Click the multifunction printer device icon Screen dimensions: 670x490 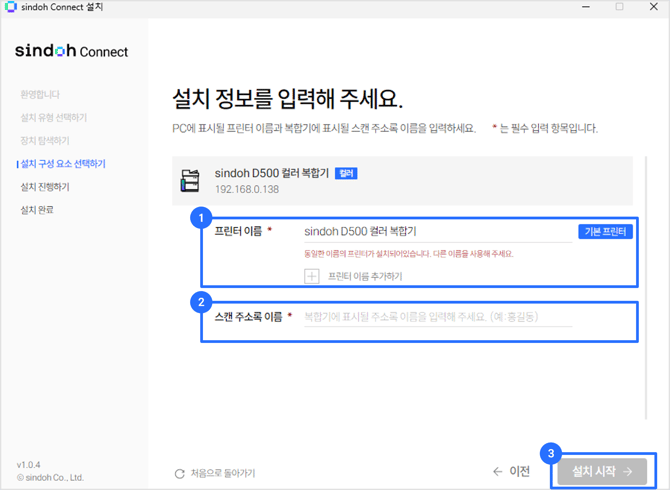tap(190, 181)
